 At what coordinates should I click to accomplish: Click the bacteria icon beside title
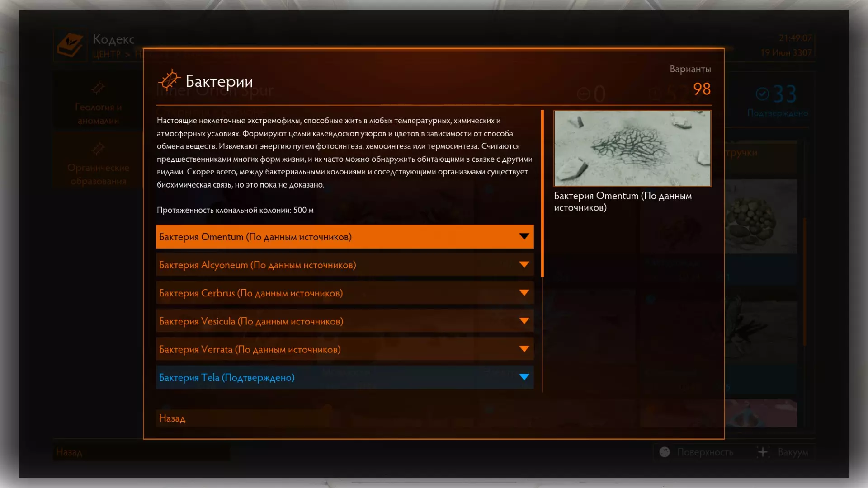(169, 81)
